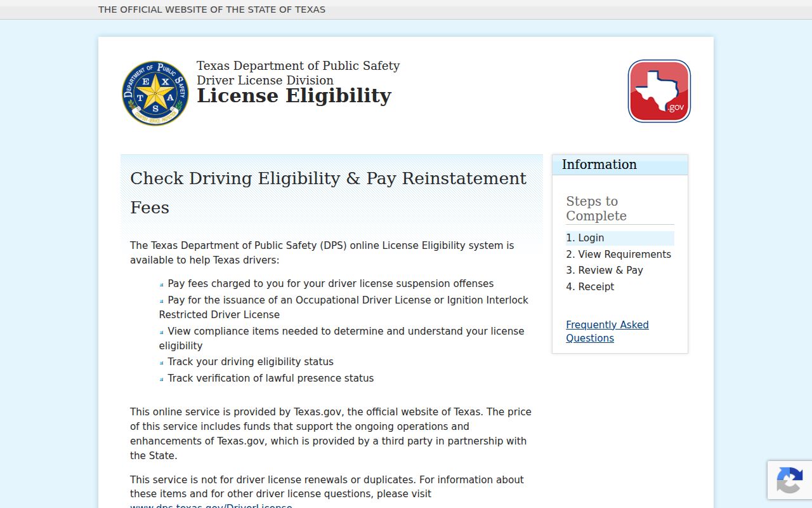812x508 pixels.
Task: Click the Texas.gov red logo icon
Action: click(x=659, y=91)
